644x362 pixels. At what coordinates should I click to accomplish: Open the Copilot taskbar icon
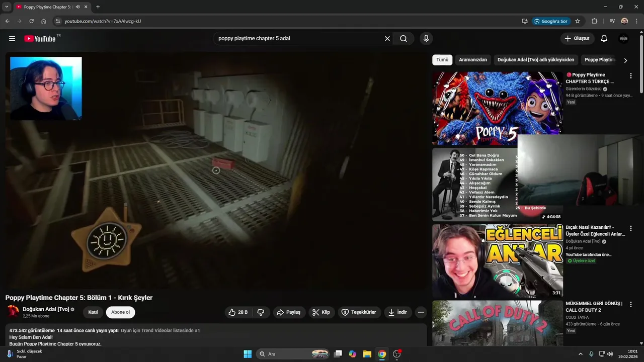(353, 354)
